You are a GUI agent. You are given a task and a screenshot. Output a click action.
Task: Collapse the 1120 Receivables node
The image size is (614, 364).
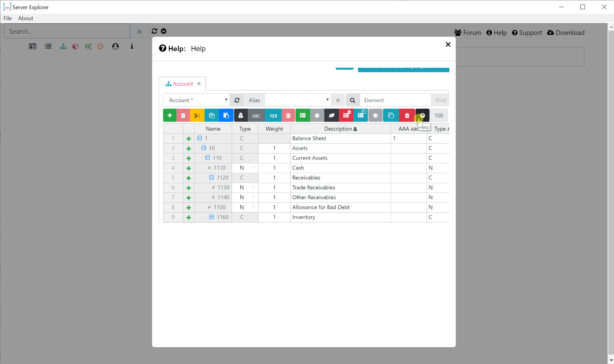[x=212, y=178]
